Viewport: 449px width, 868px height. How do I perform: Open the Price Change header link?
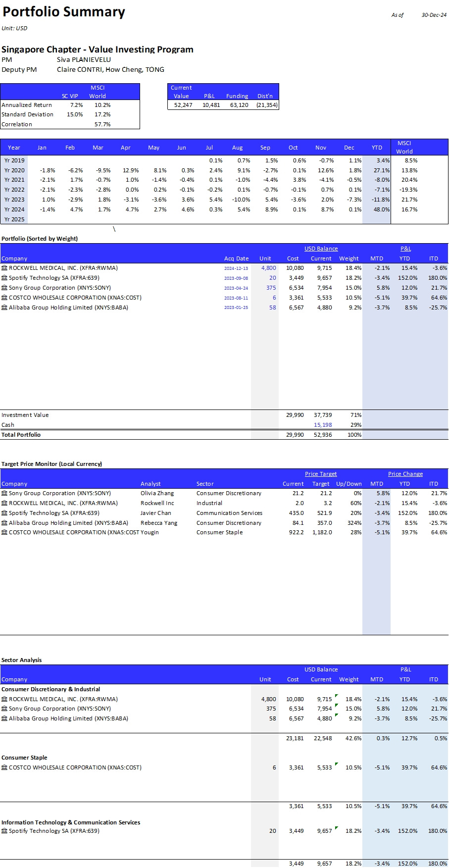pos(405,474)
